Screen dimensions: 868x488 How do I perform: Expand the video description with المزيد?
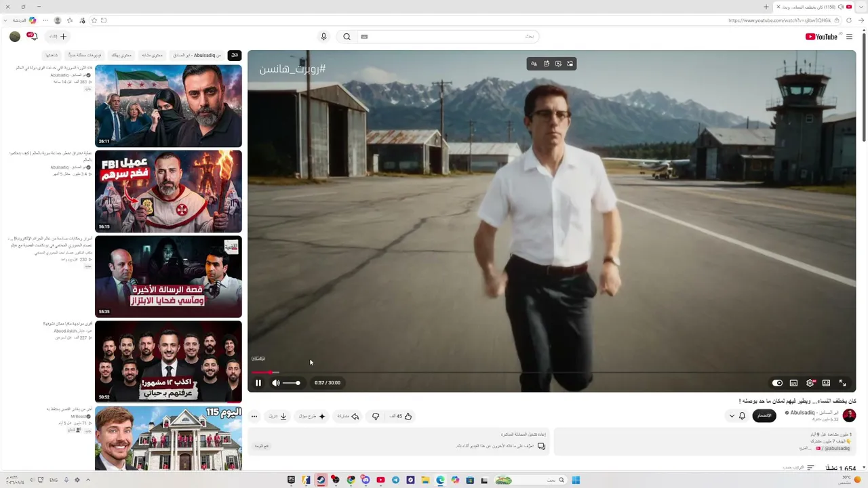click(x=804, y=448)
